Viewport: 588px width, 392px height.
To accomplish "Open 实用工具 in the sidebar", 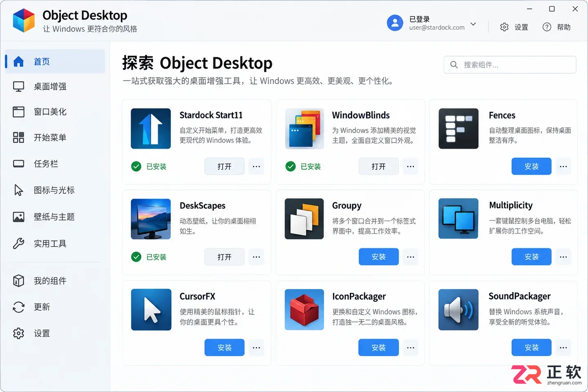I will 55,244.
